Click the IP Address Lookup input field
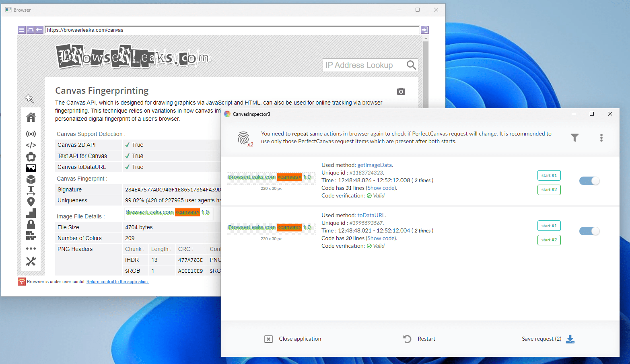The image size is (630, 364). click(x=362, y=65)
